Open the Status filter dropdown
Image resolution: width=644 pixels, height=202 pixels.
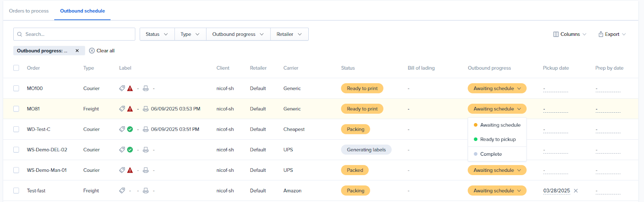(x=157, y=34)
